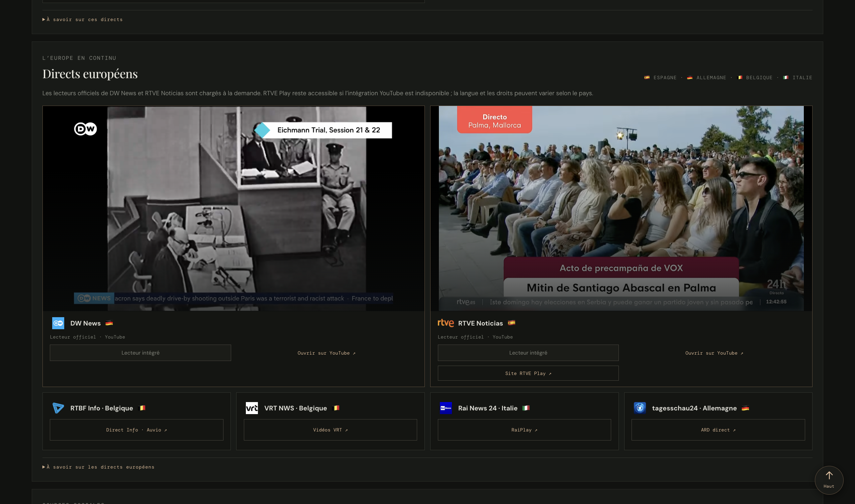Open the RaiPlay link
The image size is (855, 504).
(x=525, y=430)
